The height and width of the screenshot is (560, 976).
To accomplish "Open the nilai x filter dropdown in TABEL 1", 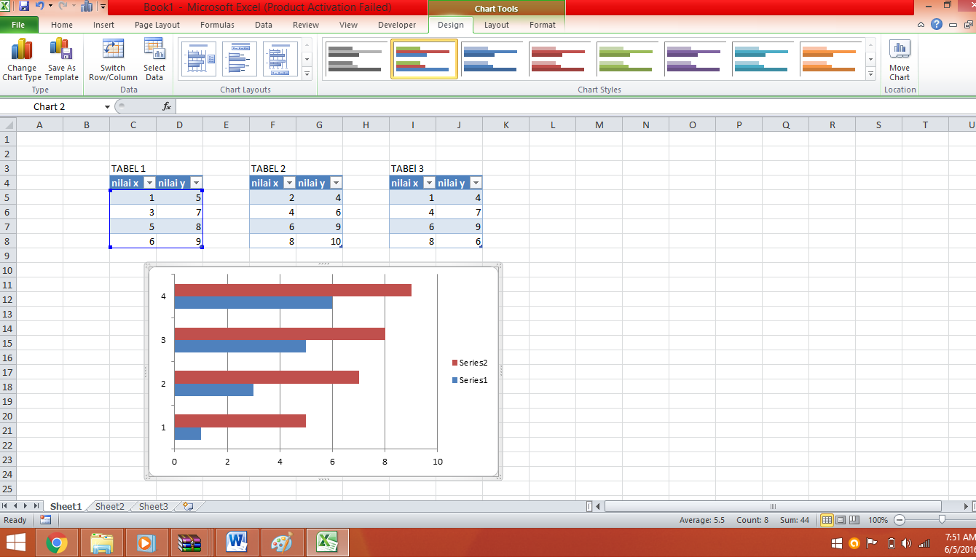I will 151,182.
